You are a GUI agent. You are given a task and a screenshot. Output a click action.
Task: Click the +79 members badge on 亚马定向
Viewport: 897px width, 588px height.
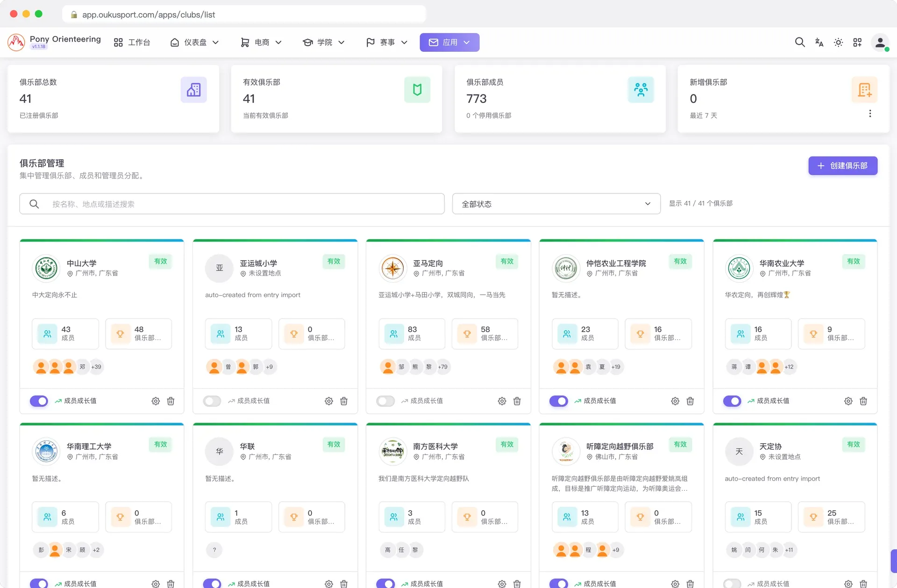coord(442,367)
